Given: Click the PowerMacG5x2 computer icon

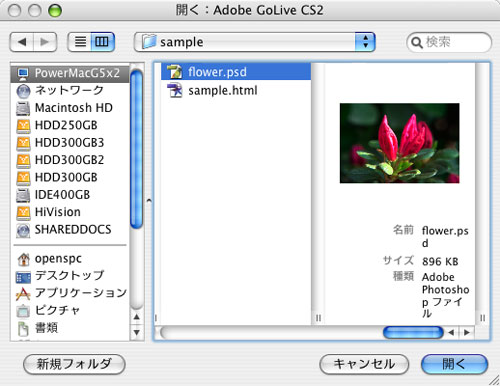Looking at the screenshot, I should coord(23,74).
